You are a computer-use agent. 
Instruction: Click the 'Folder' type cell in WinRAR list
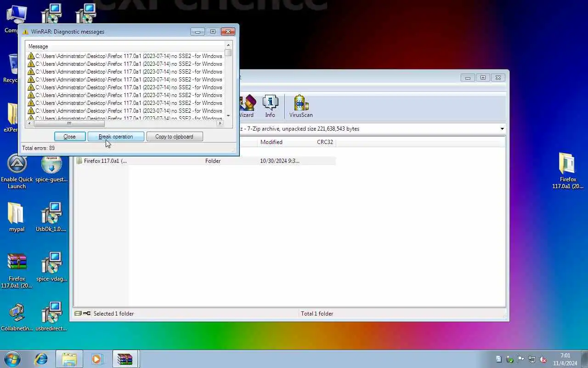(x=213, y=161)
